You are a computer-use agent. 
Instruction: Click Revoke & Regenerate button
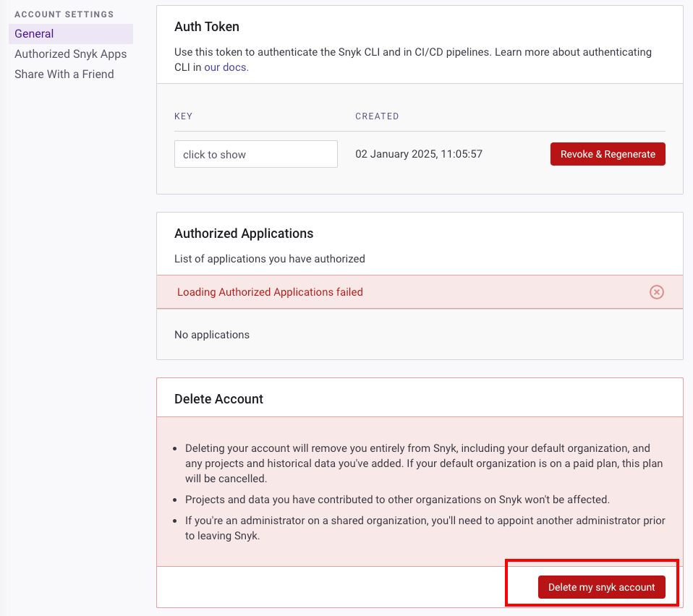coord(608,154)
